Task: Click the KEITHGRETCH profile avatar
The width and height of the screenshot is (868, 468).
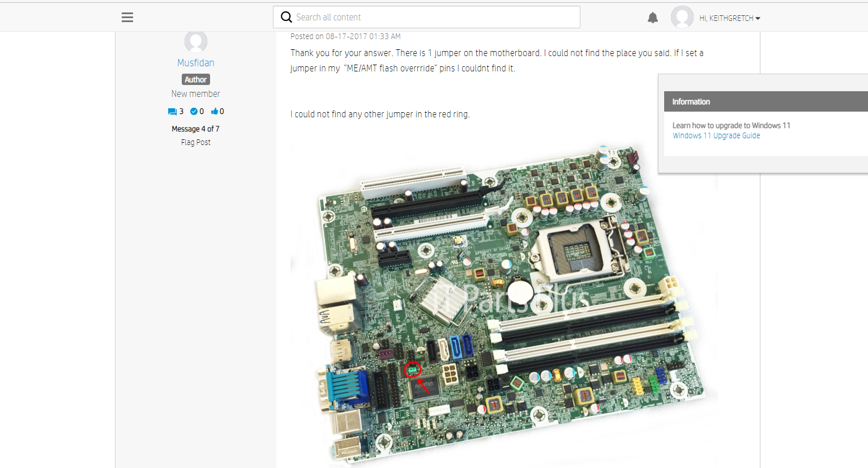Action: [x=682, y=17]
